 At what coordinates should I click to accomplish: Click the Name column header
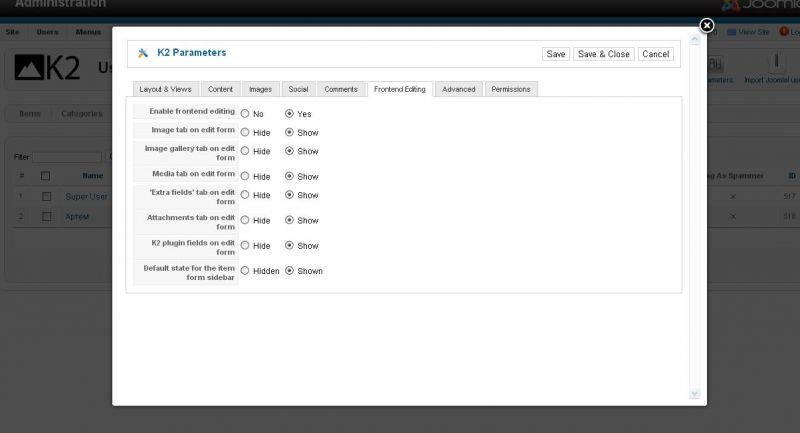pyautogui.click(x=92, y=175)
